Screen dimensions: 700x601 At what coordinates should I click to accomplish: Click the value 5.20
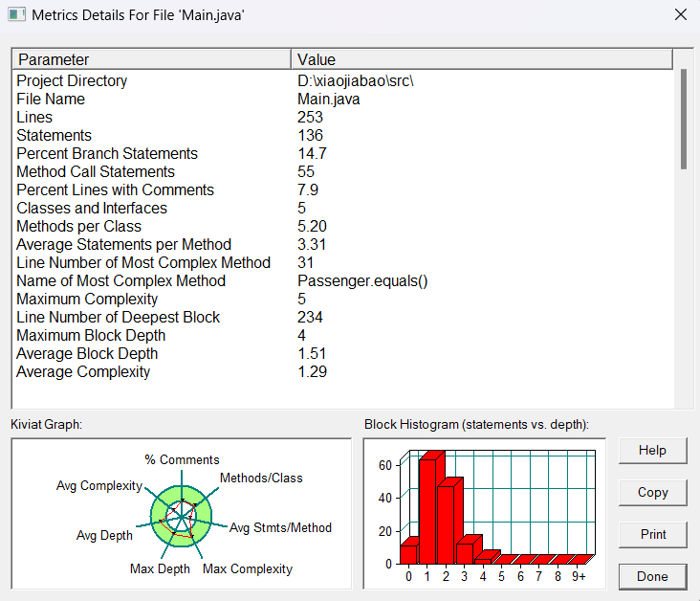(312, 227)
